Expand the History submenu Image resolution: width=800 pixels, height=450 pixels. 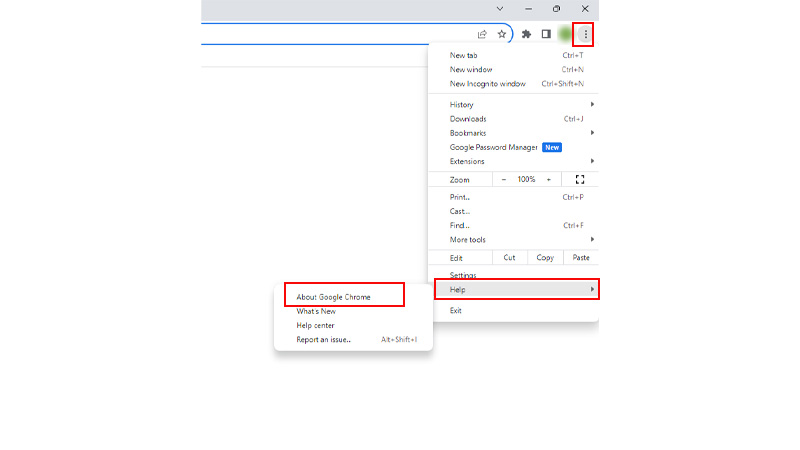click(x=514, y=105)
